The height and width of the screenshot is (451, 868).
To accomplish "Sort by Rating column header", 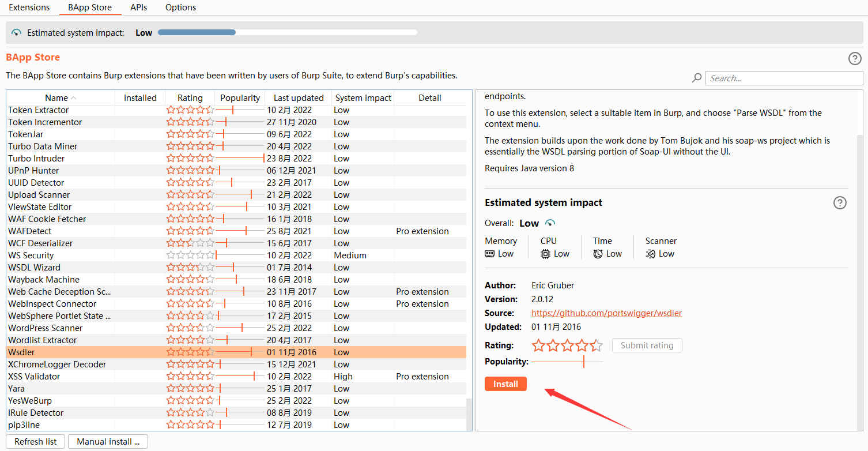I will click(190, 97).
